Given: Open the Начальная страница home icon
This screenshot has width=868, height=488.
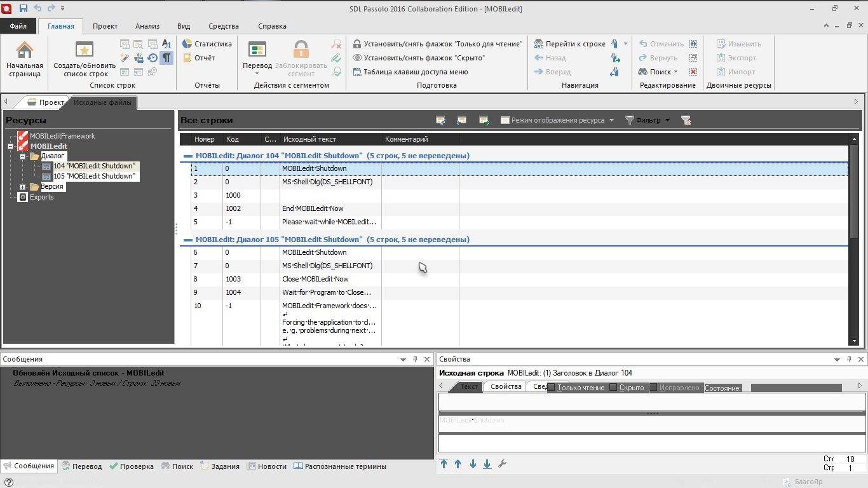Looking at the screenshot, I should [25, 50].
